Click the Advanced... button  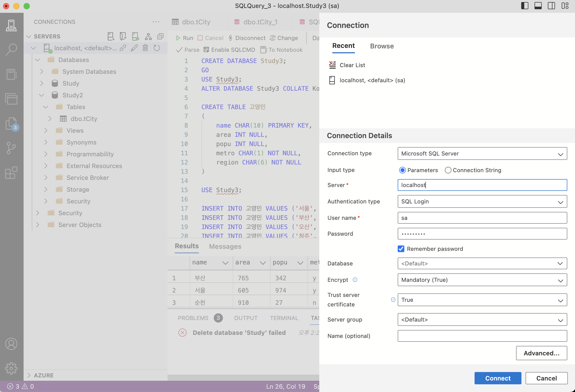click(x=541, y=353)
